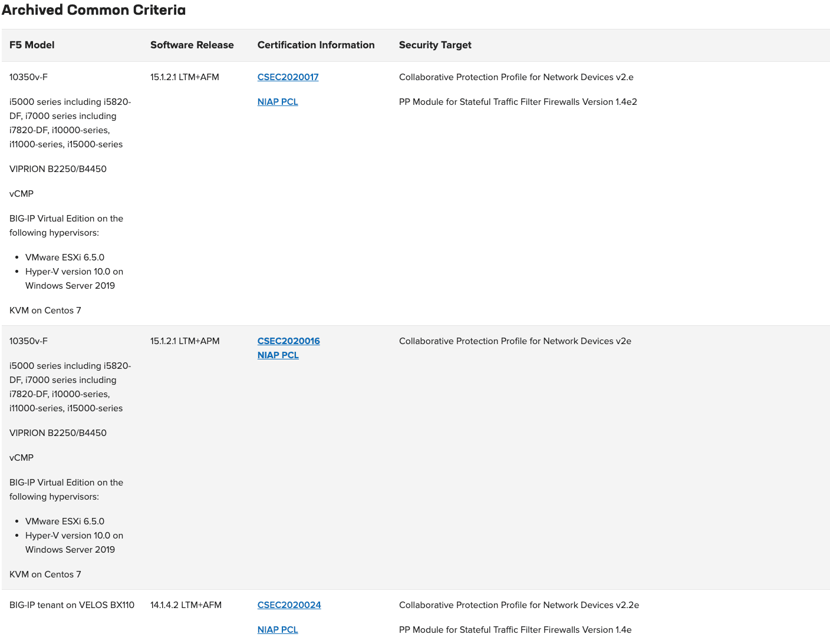830x644 pixels.
Task: Click the vCMP text in the second row
Action: tap(21, 457)
